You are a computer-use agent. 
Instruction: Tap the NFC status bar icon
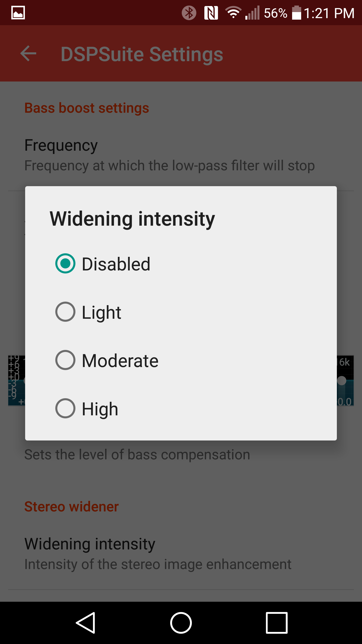point(211,13)
